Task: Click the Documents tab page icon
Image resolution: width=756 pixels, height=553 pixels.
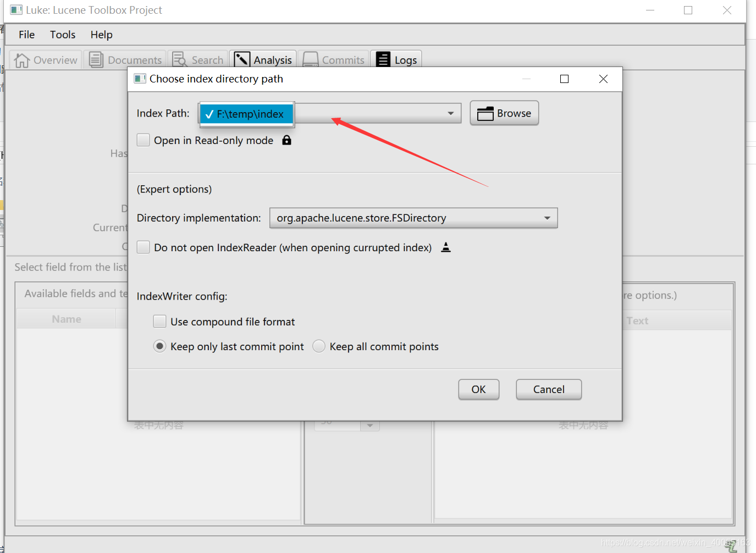Action: (x=96, y=59)
